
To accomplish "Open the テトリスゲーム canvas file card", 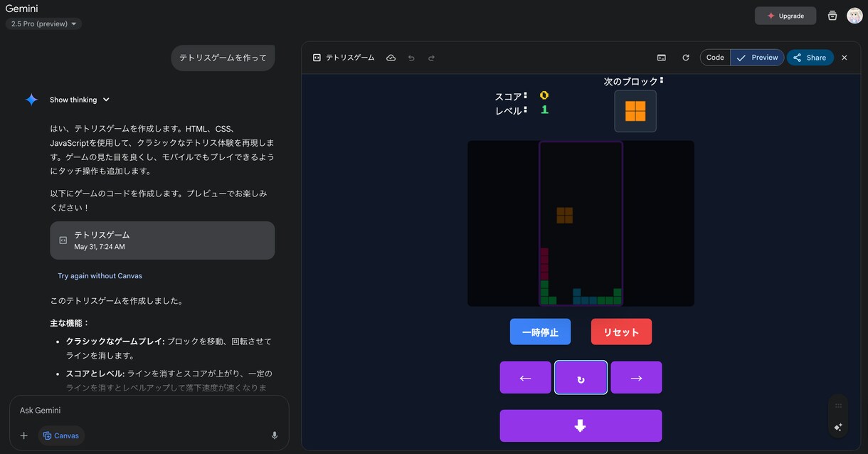I will point(162,241).
